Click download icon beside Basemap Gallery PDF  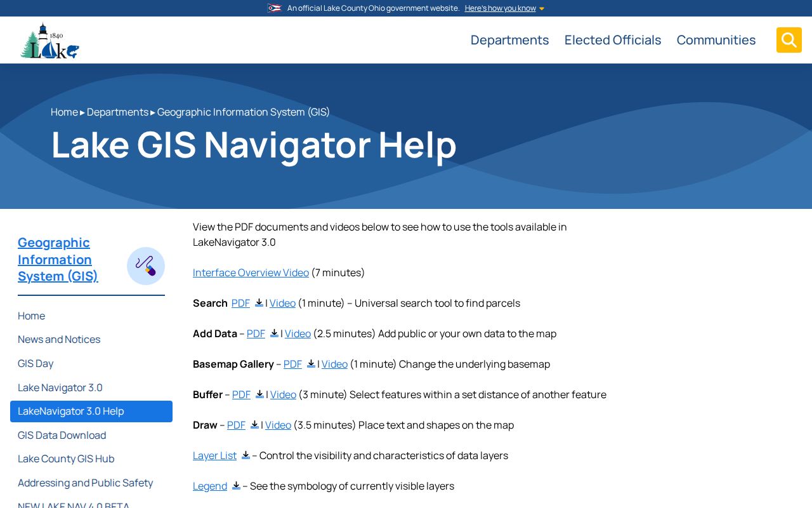click(x=311, y=364)
